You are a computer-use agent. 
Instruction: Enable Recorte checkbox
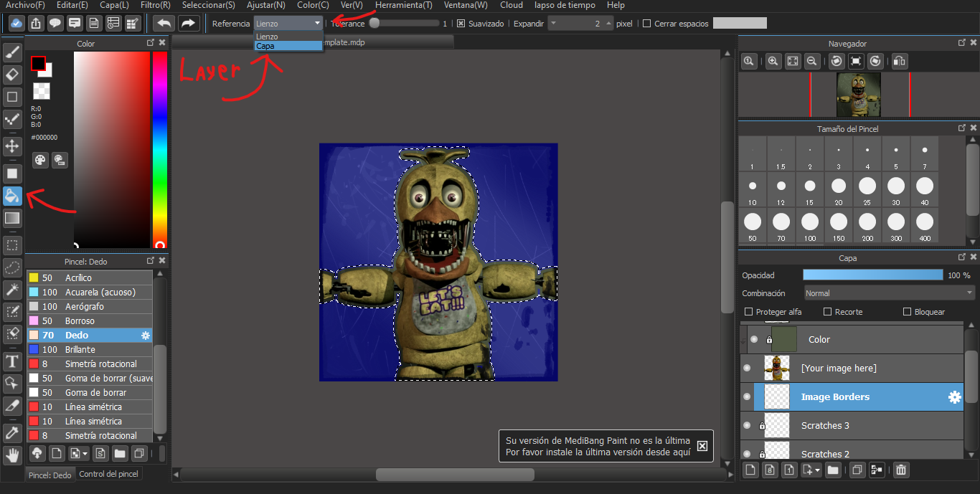click(827, 312)
